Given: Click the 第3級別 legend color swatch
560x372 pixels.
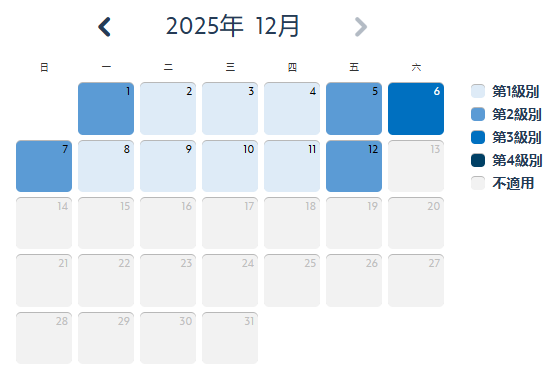Looking at the screenshot, I should tap(478, 137).
